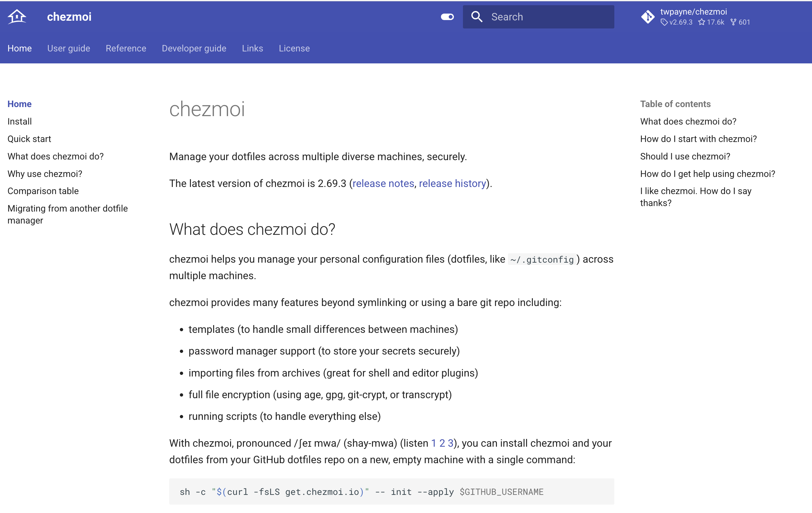Screen dimensions: 812x513
Task: Open the release history link
Action: 452,183
